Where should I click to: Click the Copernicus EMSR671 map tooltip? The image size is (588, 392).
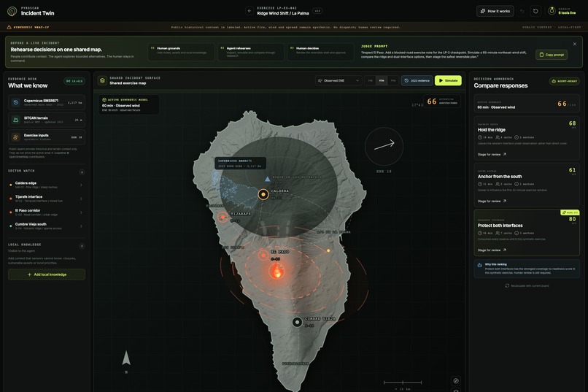coord(240,164)
